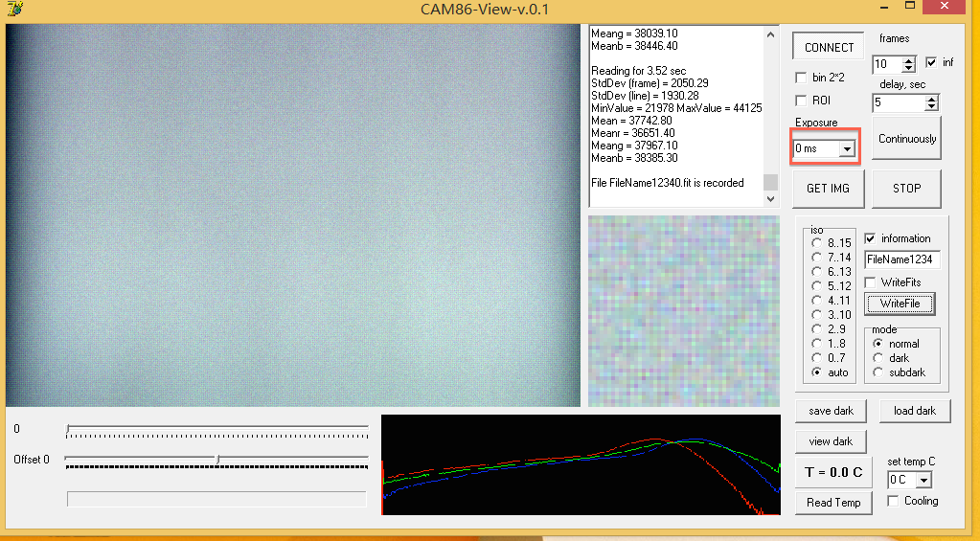The width and height of the screenshot is (980, 541).
Task: Click the STOP button
Action: [907, 189]
